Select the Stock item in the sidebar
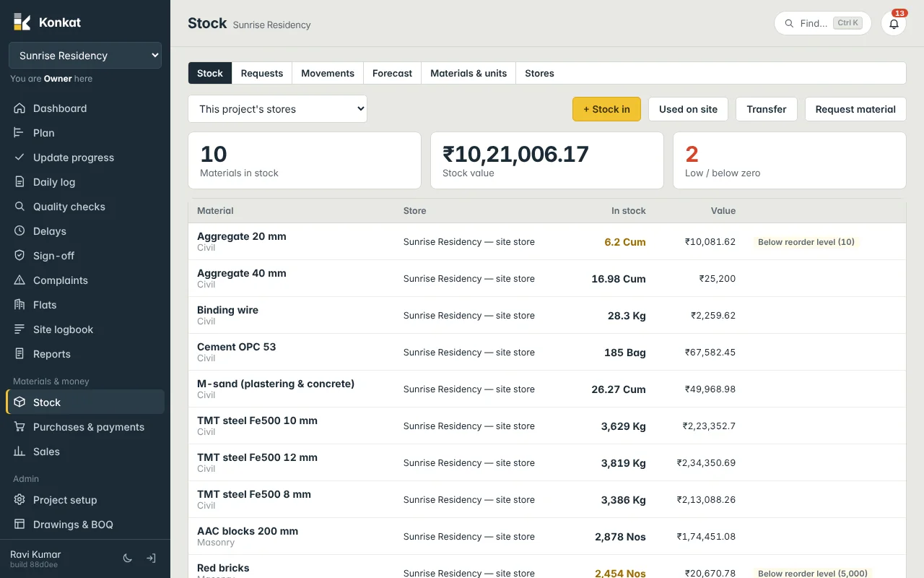This screenshot has width=924, height=578. (85, 402)
